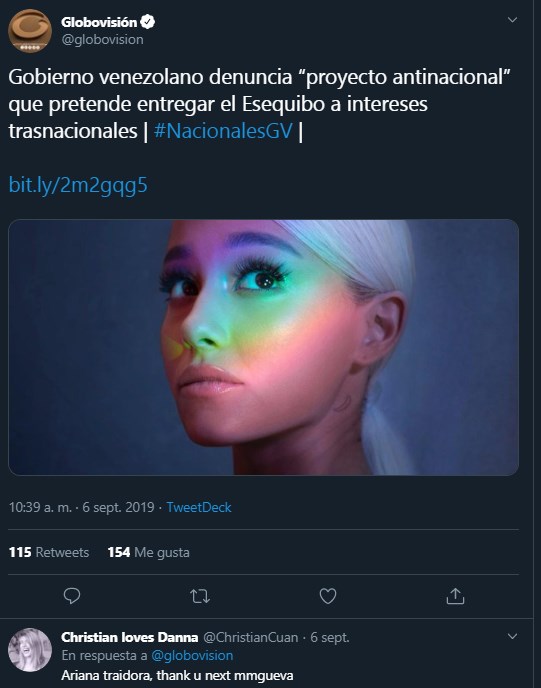Viewport: 541px width, 688px height.
Task: Open the Christian loves Danna display name
Action: 129,637
